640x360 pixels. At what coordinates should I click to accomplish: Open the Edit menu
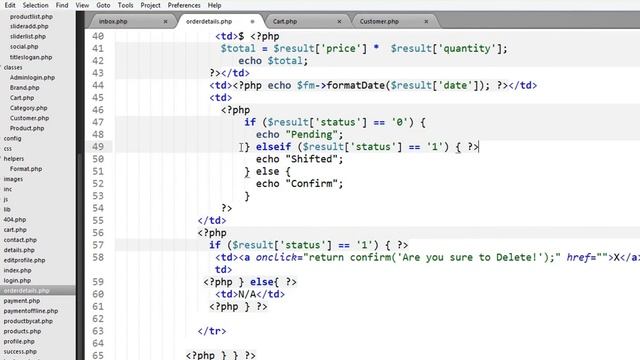tap(10, 5)
